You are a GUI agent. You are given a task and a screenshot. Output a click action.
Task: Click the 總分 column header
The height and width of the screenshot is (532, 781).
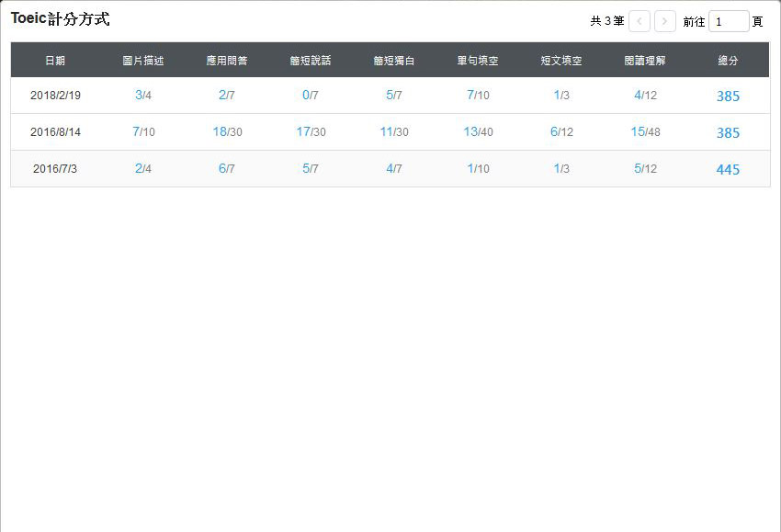pyautogui.click(x=728, y=61)
